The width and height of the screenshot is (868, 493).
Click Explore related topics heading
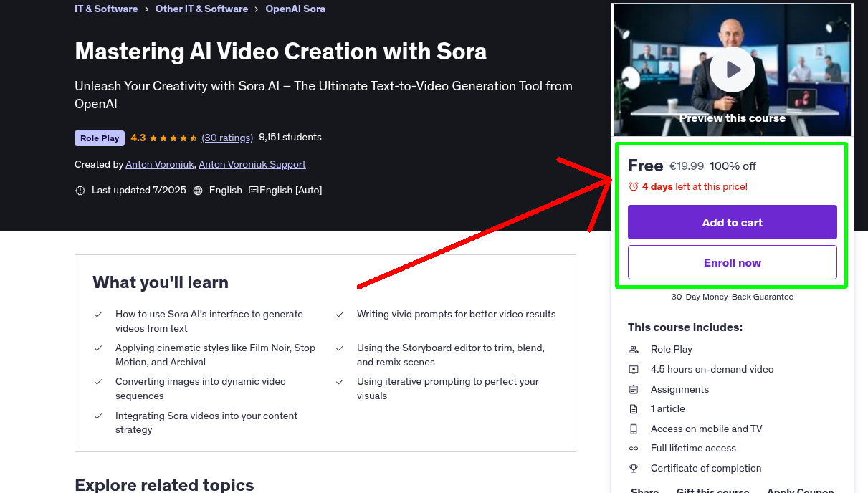coord(164,484)
